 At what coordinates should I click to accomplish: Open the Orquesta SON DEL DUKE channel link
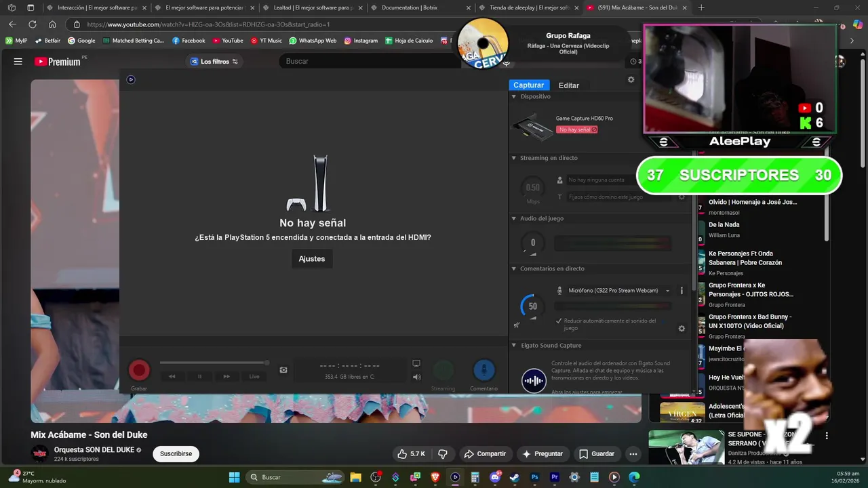tap(94, 450)
